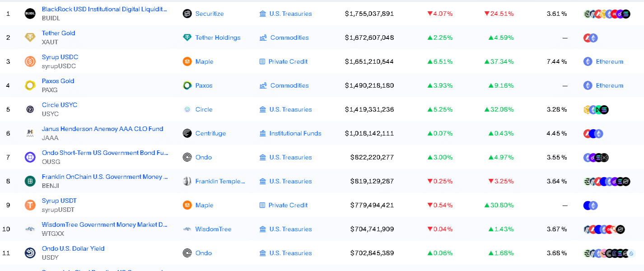Click the Tether Gold XAUT logo
The image size is (644, 271).
[30, 37]
